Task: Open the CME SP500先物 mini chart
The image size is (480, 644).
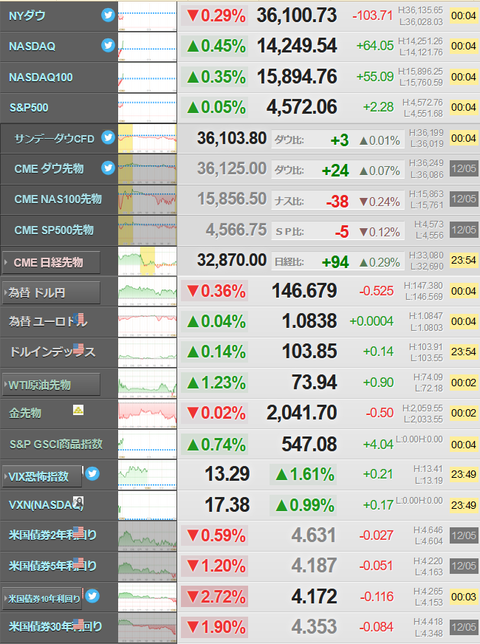Action: (147, 230)
